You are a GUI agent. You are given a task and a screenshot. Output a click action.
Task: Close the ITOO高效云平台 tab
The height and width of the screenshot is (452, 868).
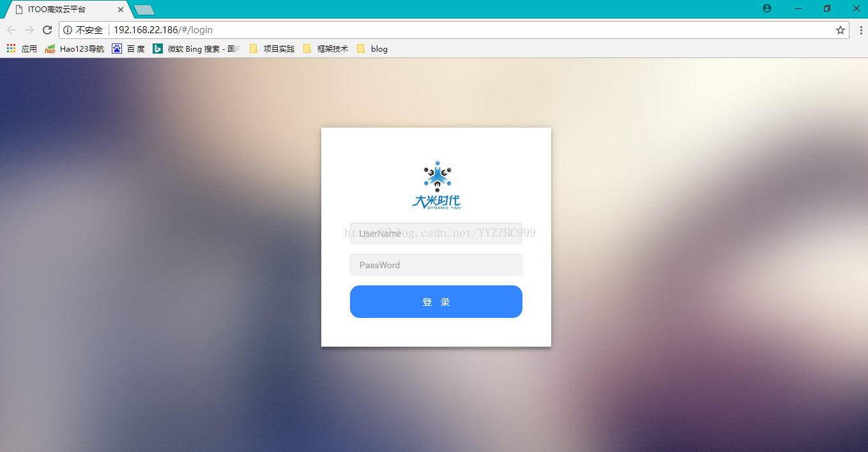pyautogui.click(x=121, y=10)
